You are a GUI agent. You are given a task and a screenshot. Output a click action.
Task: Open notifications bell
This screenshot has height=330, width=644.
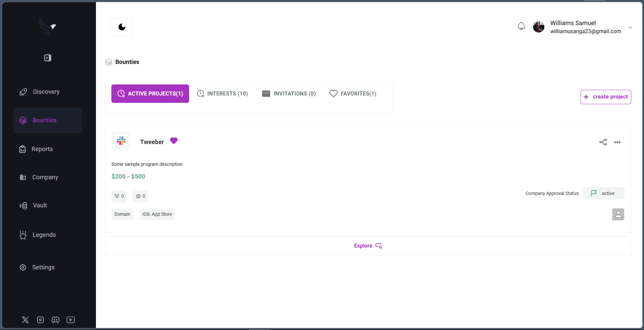[x=521, y=26]
